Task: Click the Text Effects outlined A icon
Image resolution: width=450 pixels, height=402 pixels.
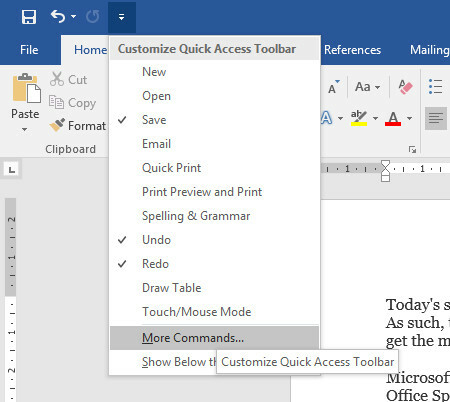Action: pos(327,118)
